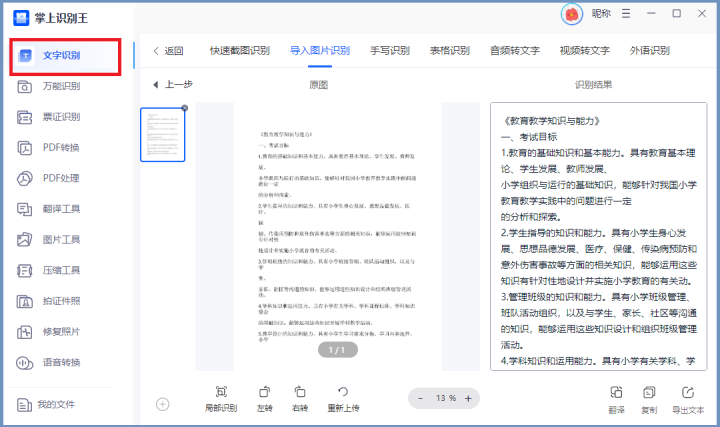Switch to the 表格识别 tab
This screenshot has width=720, height=427.
[450, 51]
